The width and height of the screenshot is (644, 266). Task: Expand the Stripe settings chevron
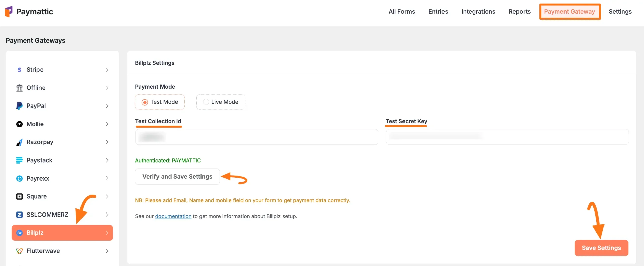(107, 70)
